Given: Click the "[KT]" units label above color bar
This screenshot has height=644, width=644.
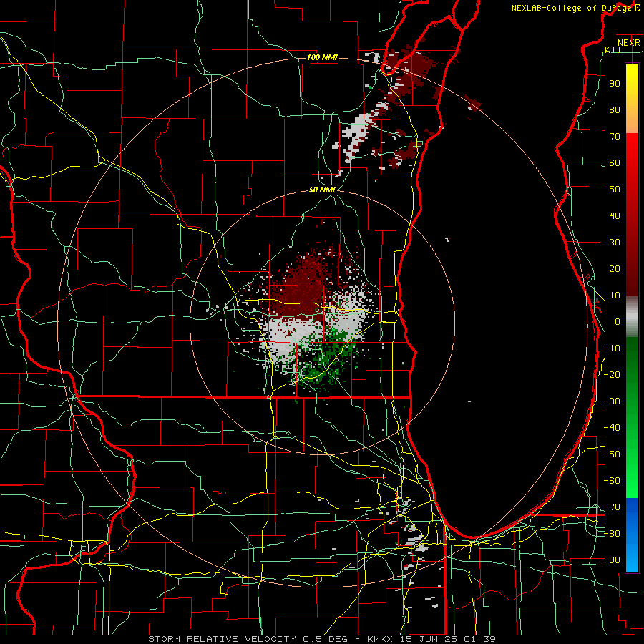Looking at the screenshot, I should pyautogui.click(x=611, y=49).
